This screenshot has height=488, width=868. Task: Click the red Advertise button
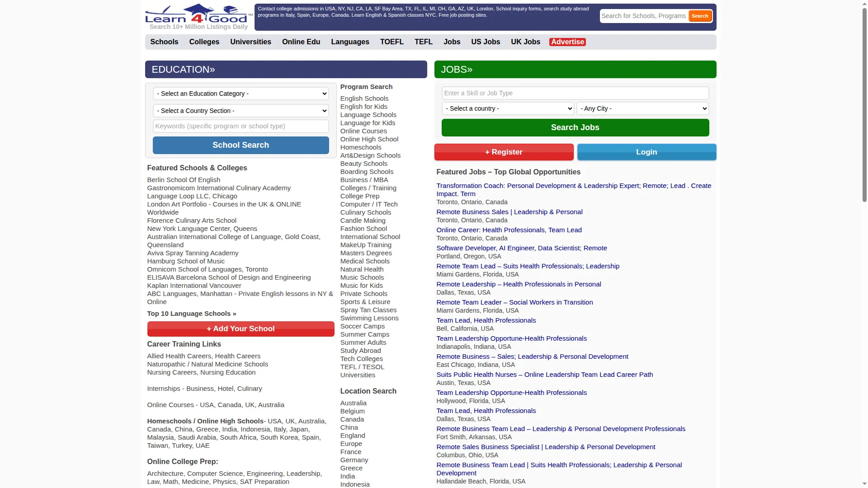(x=567, y=42)
